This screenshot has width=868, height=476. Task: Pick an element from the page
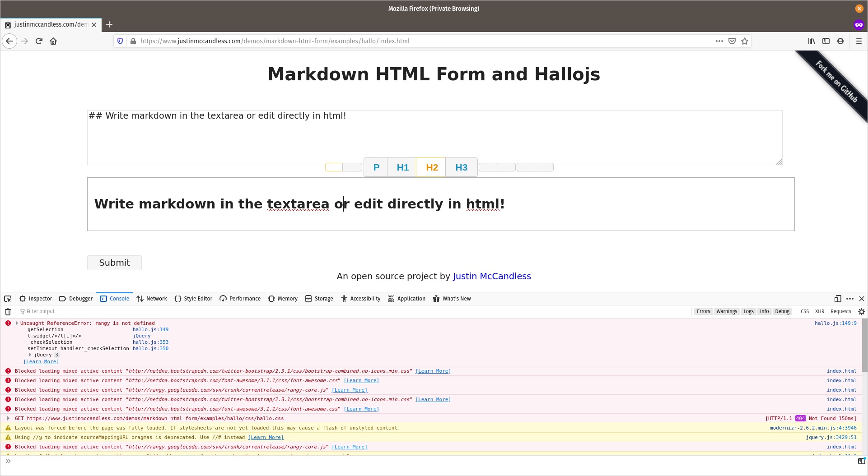click(x=8, y=299)
